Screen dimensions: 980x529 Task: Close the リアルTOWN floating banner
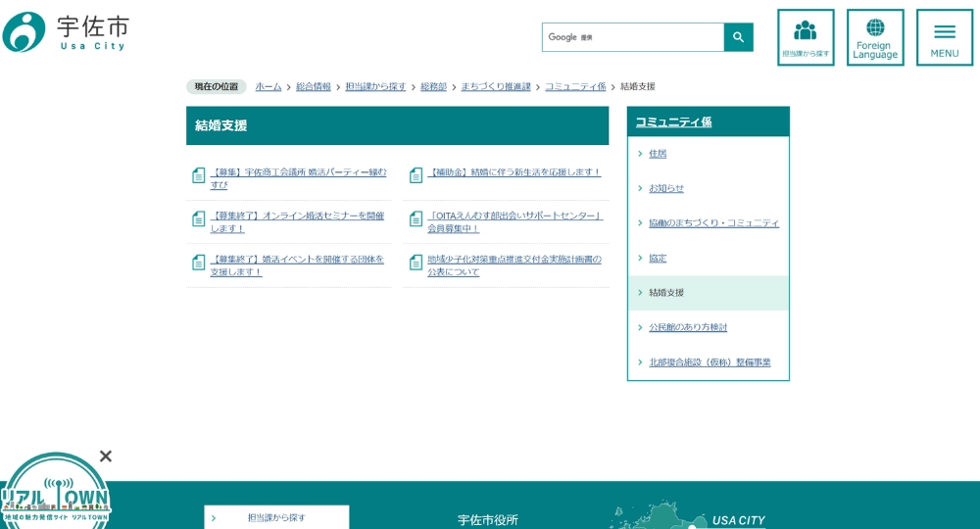click(x=106, y=456)
